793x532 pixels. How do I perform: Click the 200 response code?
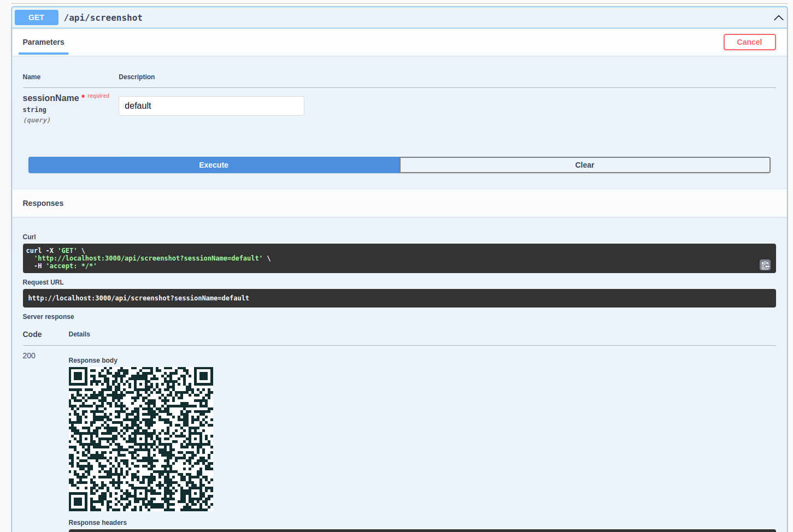(x=29, y=356)
